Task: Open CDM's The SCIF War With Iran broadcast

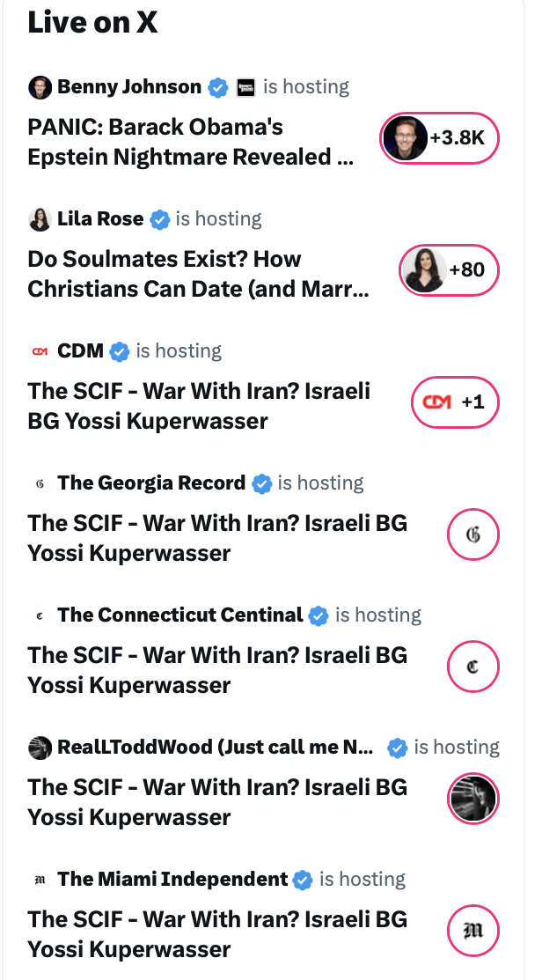Action: pos(199,406)
